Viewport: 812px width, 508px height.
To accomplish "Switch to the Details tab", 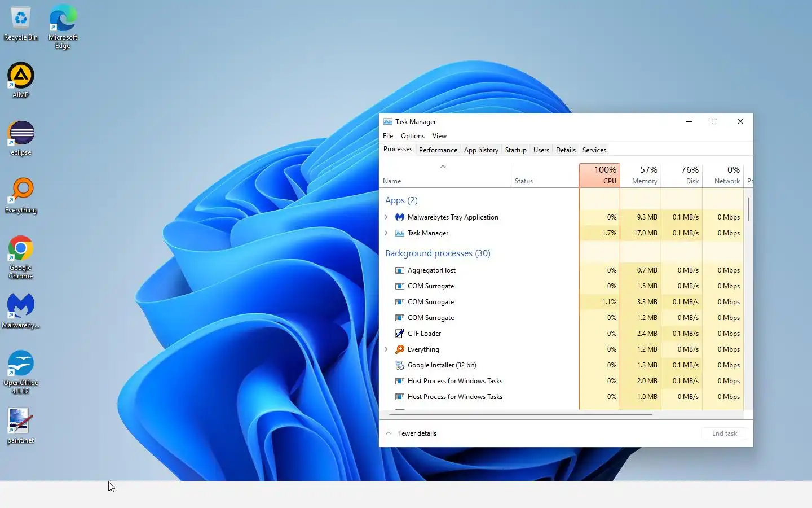I will [x=566, y=150].
